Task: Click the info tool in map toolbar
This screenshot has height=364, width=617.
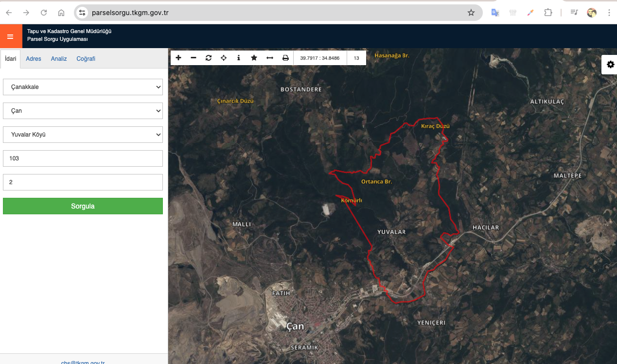Action: tap(239, 58)
